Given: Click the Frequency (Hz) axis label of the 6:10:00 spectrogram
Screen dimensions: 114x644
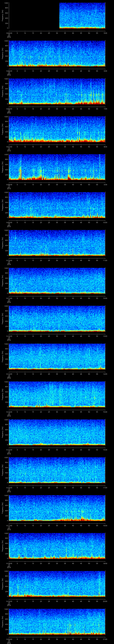Looking at the screenshot, I should [3, 243].
